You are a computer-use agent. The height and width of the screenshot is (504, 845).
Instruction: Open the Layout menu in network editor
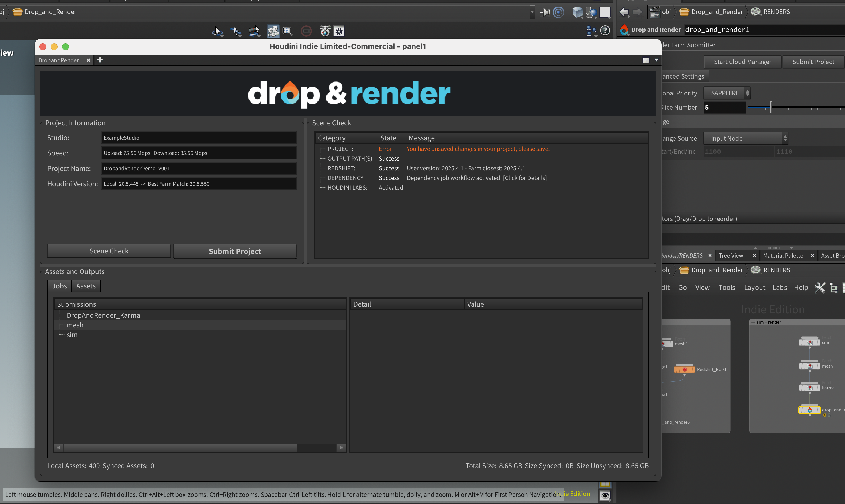point(754,287)
